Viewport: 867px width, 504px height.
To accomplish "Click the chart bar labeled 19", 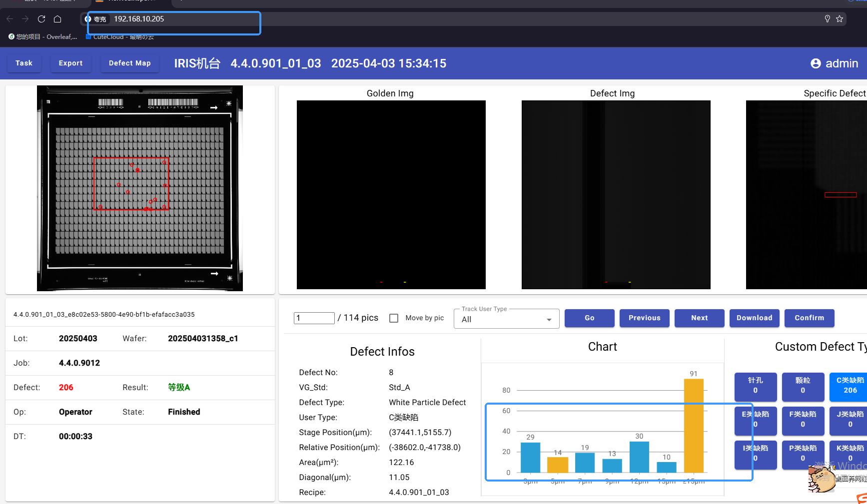I will (585, 463).
